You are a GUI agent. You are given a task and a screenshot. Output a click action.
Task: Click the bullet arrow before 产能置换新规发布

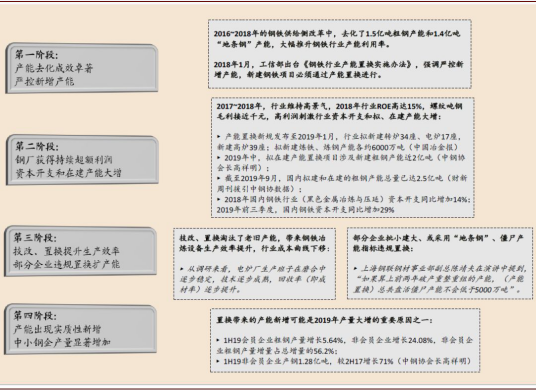point(219,136)
